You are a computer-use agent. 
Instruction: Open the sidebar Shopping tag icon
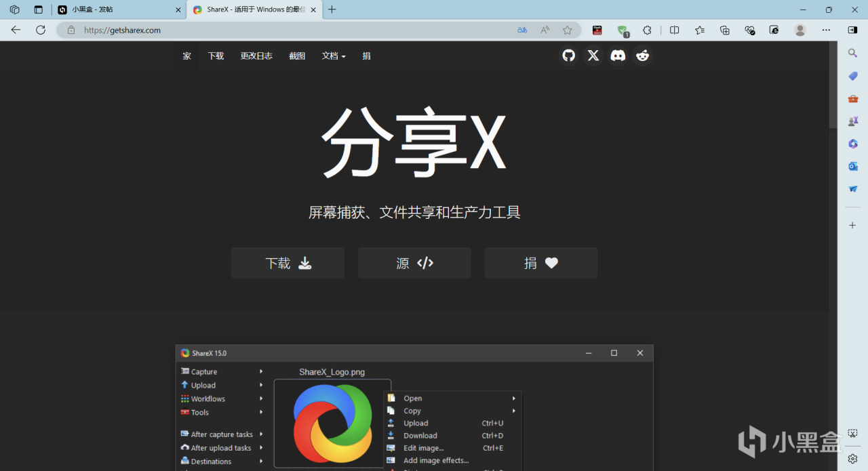853,76
